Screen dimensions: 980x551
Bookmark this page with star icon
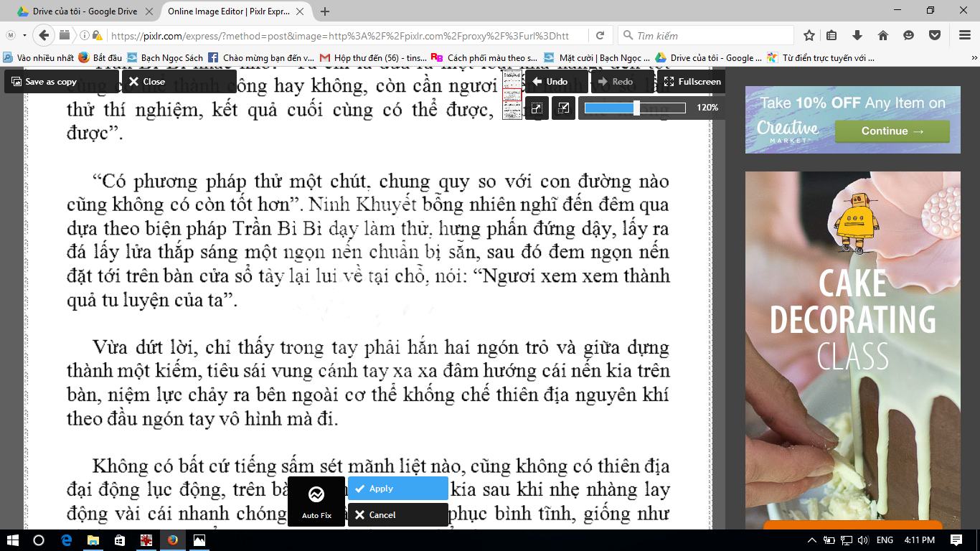[x=809, y=36]
